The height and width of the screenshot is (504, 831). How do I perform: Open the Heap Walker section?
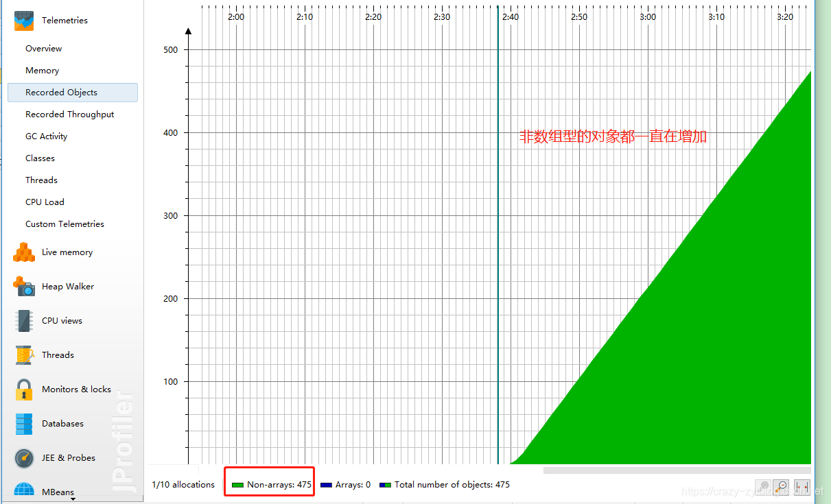pyautogui.click(x=68, y=287)
